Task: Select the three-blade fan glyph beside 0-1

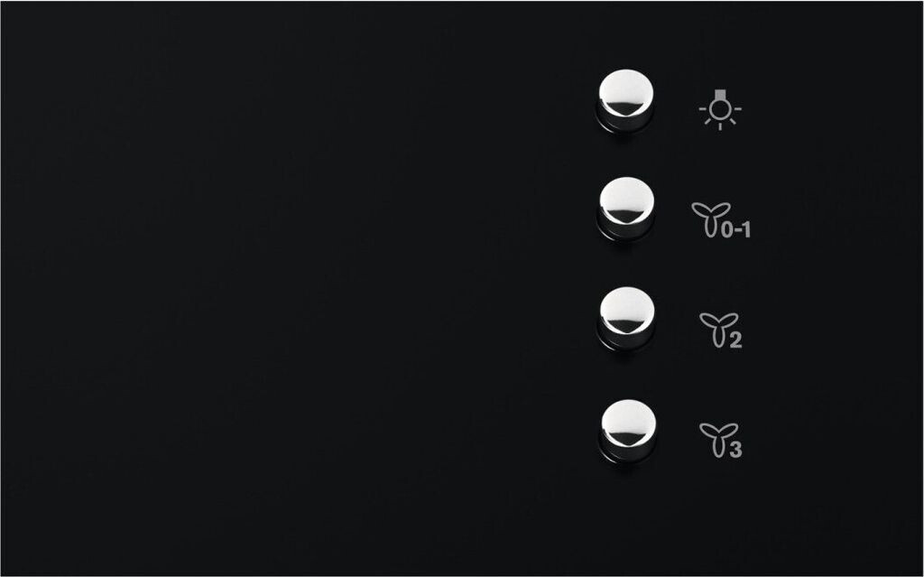Action: (x=711, y=219)
